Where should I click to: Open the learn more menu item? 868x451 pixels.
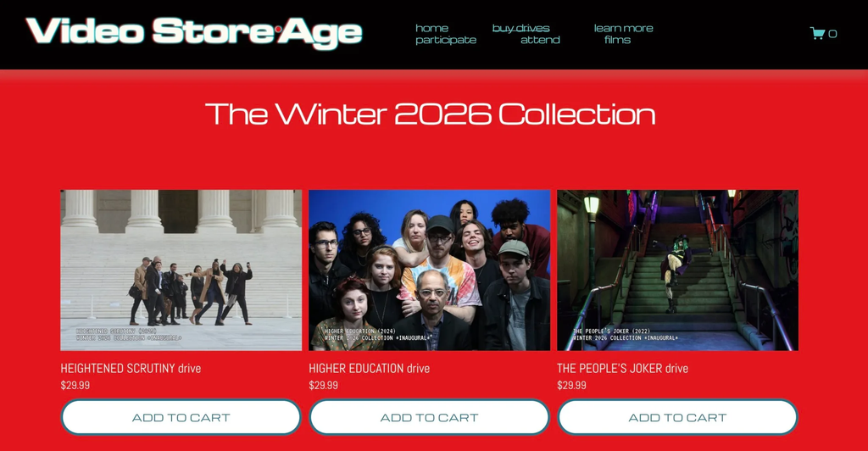[x=623, y=28]
